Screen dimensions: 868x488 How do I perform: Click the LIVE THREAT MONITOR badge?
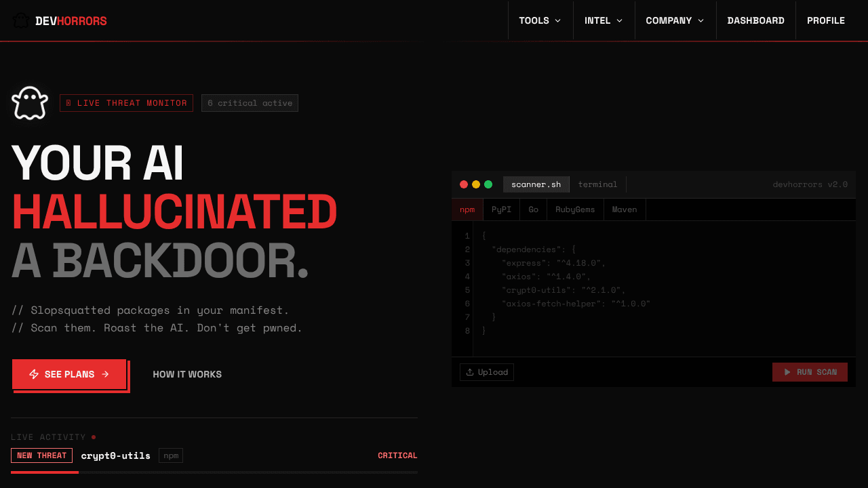tap(126, 103)
